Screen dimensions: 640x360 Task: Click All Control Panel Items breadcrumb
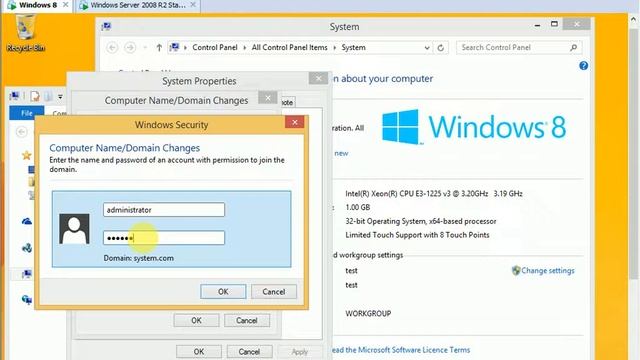(289, 47)
